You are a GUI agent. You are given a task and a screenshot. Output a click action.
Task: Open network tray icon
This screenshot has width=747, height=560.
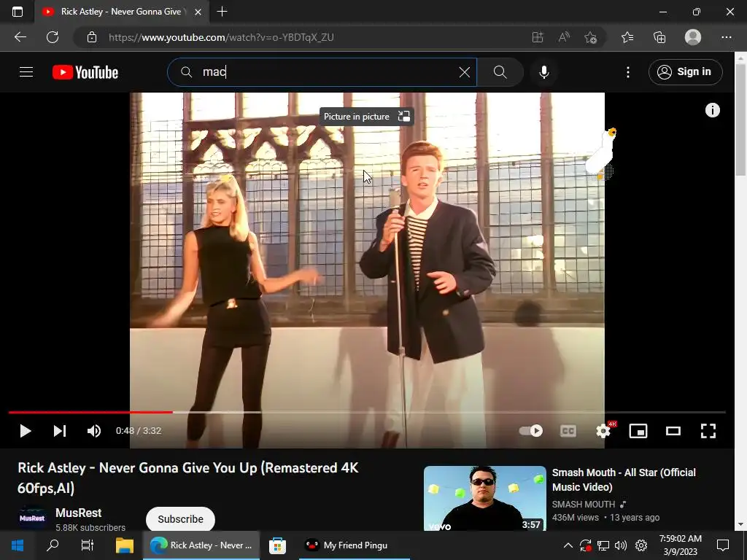coord(603,545)
